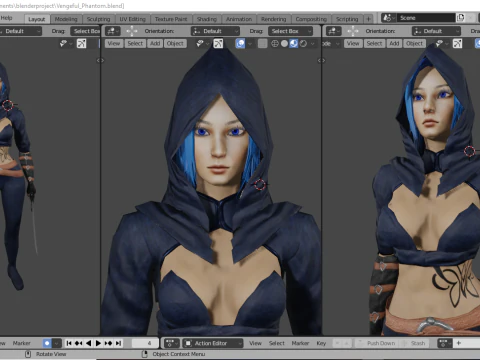Switch middle viewport to wireframe shading
480x360 pixels.
[275, 44]
